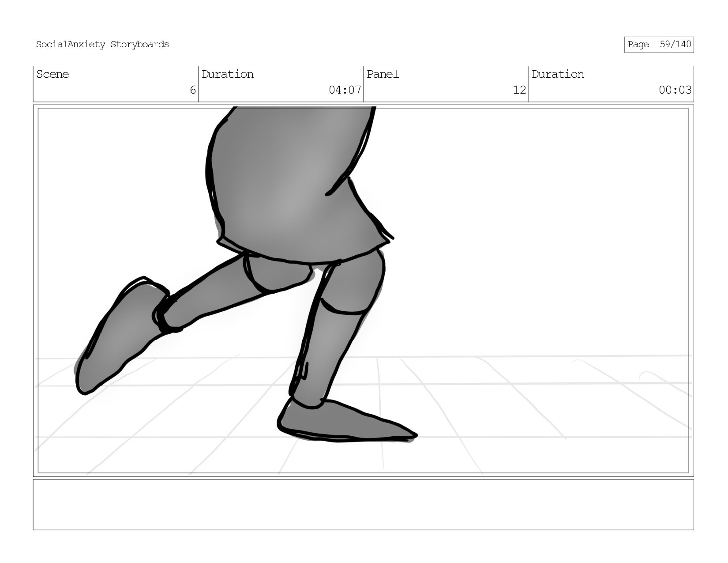Click the SocialAnxiety Storyboards title text
728x563 pixels.
(x=102, y=45)
